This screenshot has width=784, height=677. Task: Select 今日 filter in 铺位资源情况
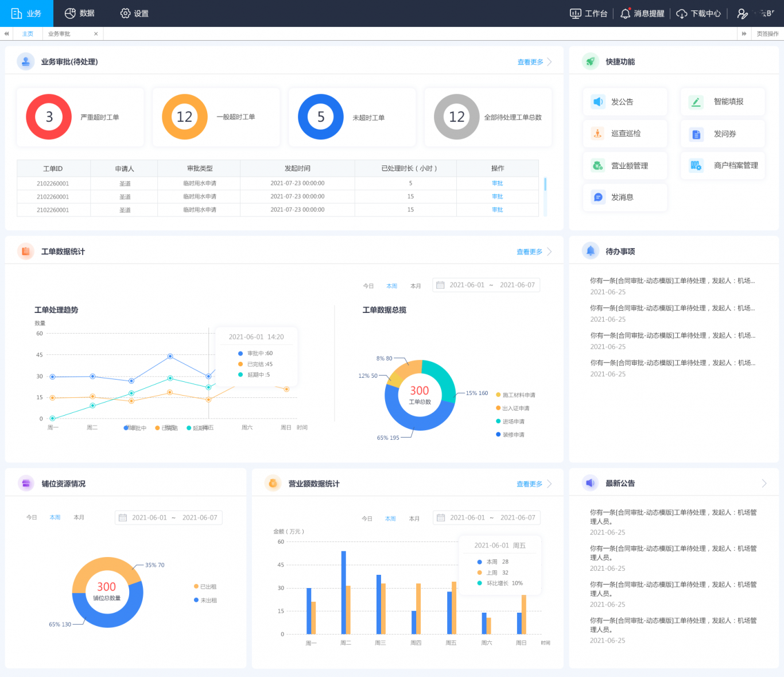[32, 517]
